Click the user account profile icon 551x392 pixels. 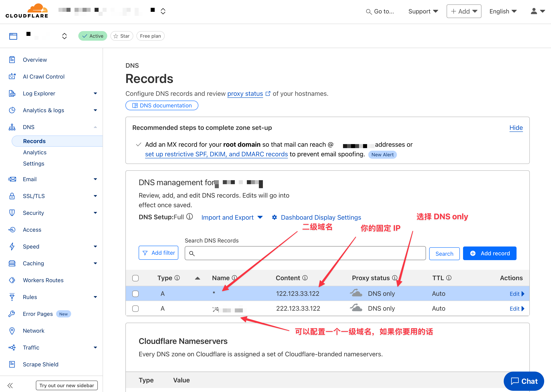click(534, 11)
